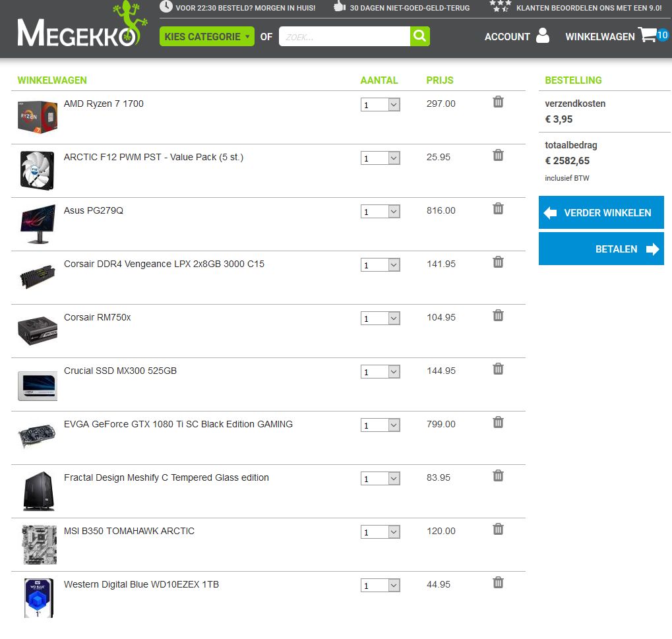Open Western Digital Blue WD10EZEX 1TB link
The image size is (672, 639).
pyautogui.click(x=141, y=584)
